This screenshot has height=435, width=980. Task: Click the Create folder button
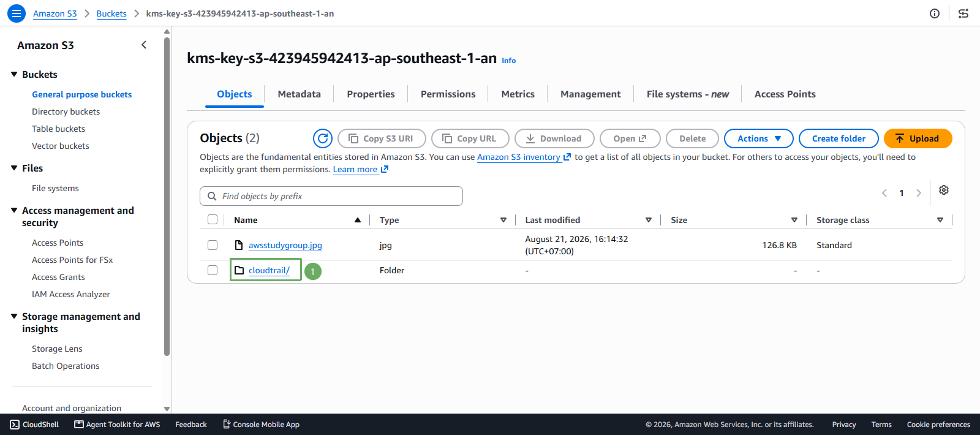[839, 138]
